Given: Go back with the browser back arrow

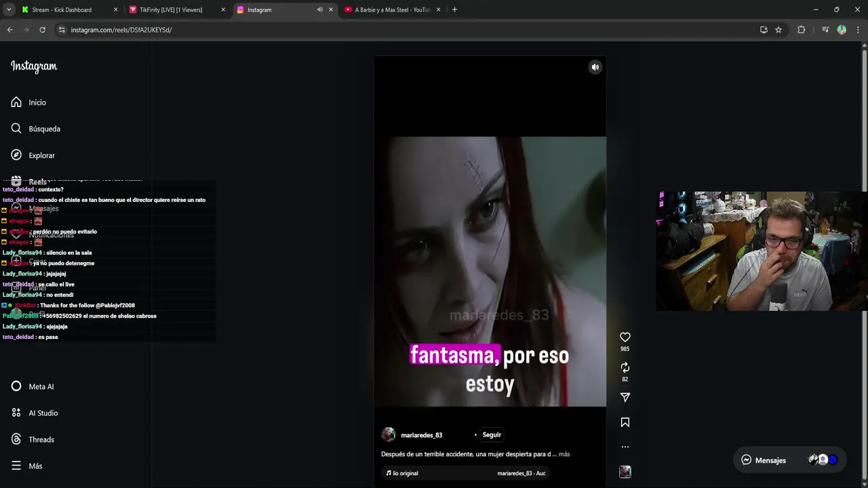Looking at the screenshot, I should coord(9,30).
